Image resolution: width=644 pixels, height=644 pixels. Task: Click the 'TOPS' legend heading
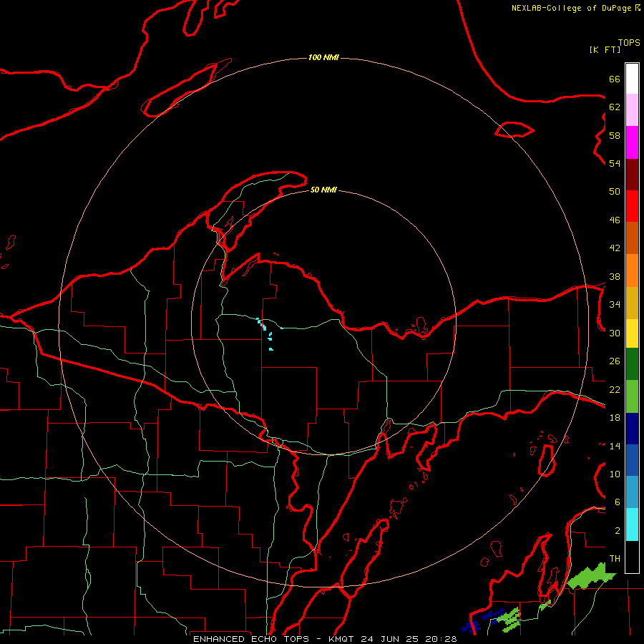629,42
